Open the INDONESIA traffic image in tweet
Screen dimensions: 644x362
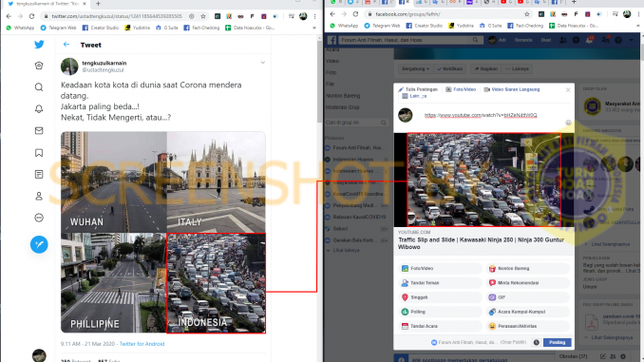216,283
